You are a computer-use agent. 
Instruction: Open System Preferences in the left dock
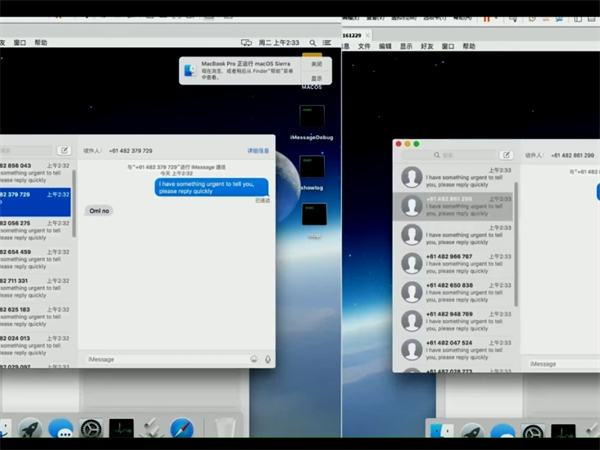(91, 430)
